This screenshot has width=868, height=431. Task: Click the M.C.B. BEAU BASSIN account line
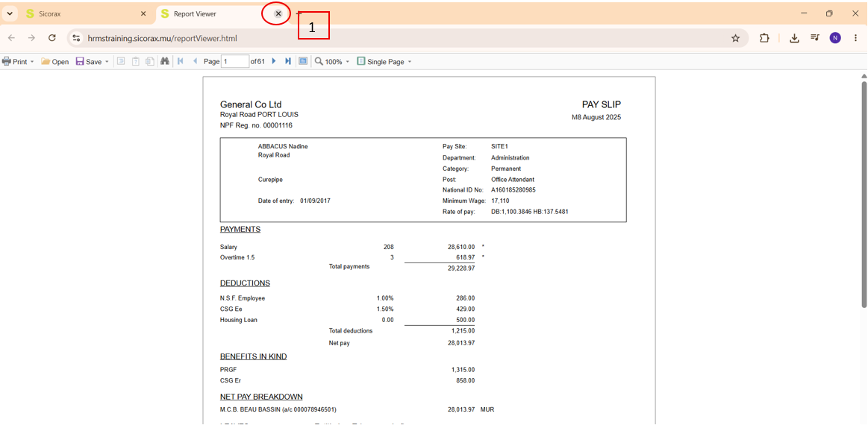pos(278,410)
